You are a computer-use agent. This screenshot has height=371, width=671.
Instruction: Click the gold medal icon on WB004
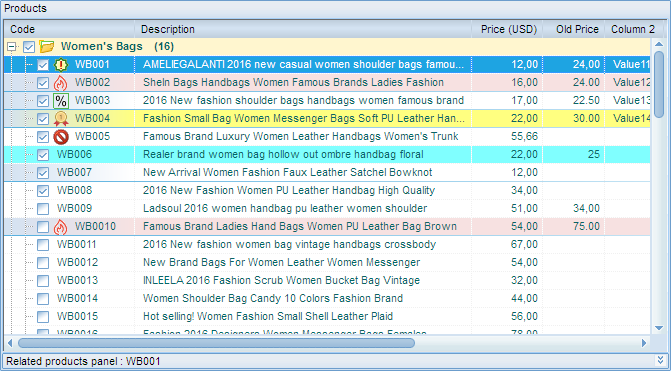tap(61, 119)
